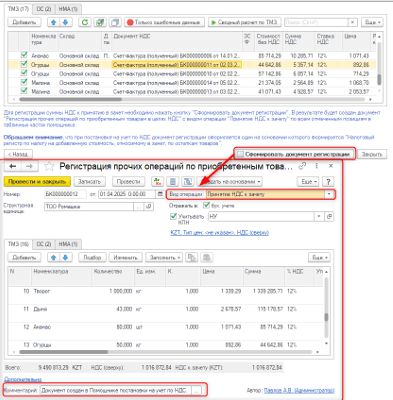393x400 pixels.
Task: Open the document ОС (2) tab
Action: point(44,244)
